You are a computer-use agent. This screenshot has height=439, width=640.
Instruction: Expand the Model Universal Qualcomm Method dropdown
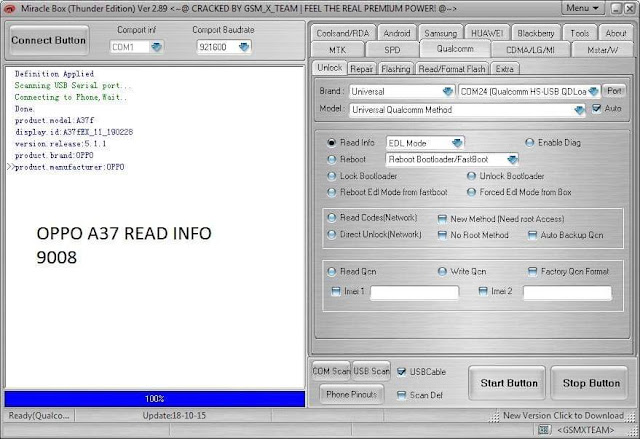click(579, 110)
